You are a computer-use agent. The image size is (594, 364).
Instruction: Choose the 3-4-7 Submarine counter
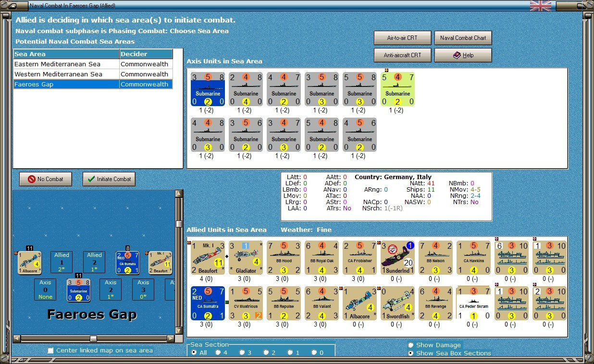tap(284, 135)
